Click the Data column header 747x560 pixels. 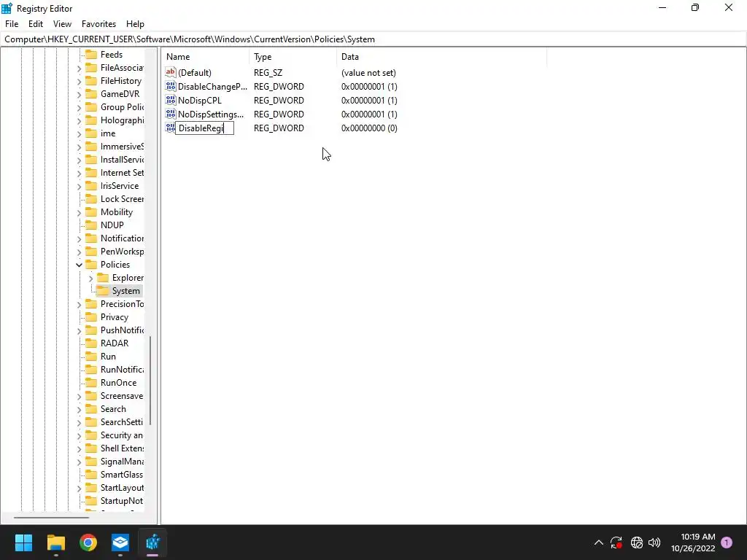coord(441,57)
